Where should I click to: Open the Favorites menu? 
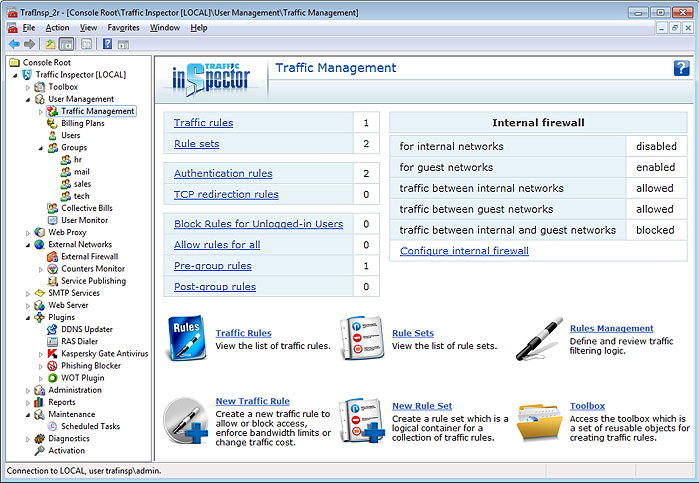click(x=123, y=28)
